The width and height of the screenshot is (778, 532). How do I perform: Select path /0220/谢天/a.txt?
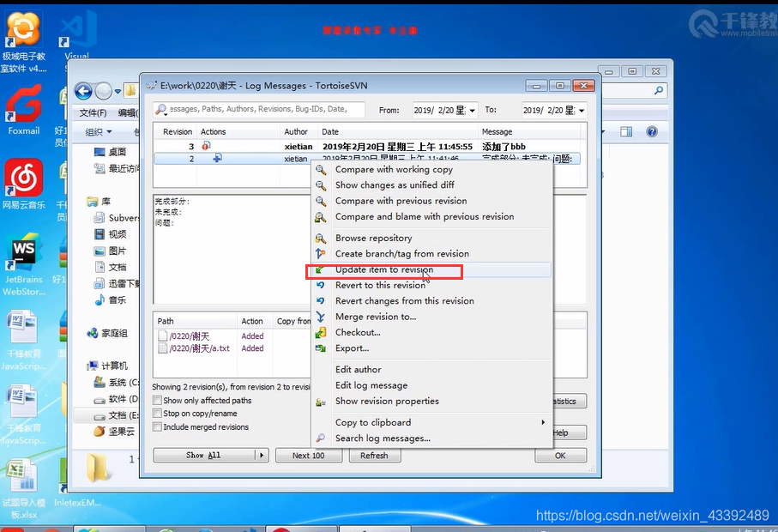pos(200,348)
